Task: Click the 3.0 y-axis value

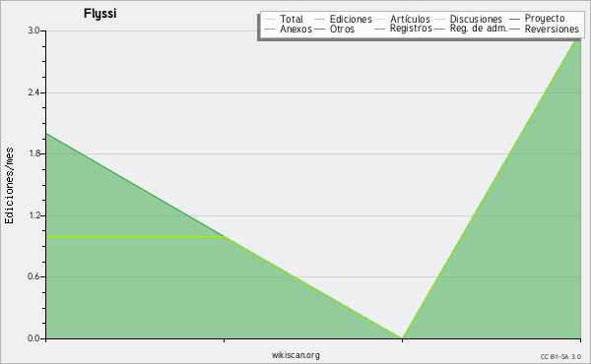Action: (x=33, y=30)
